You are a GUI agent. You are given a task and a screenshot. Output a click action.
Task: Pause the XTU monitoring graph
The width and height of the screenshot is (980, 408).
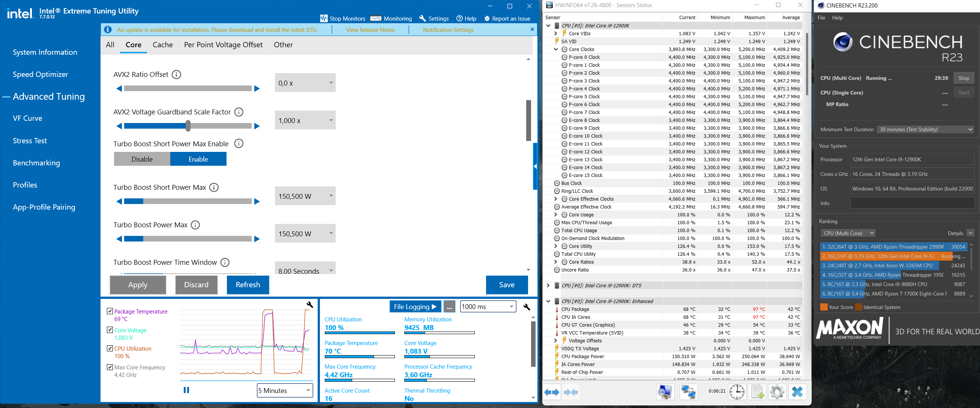click(186, 390)
